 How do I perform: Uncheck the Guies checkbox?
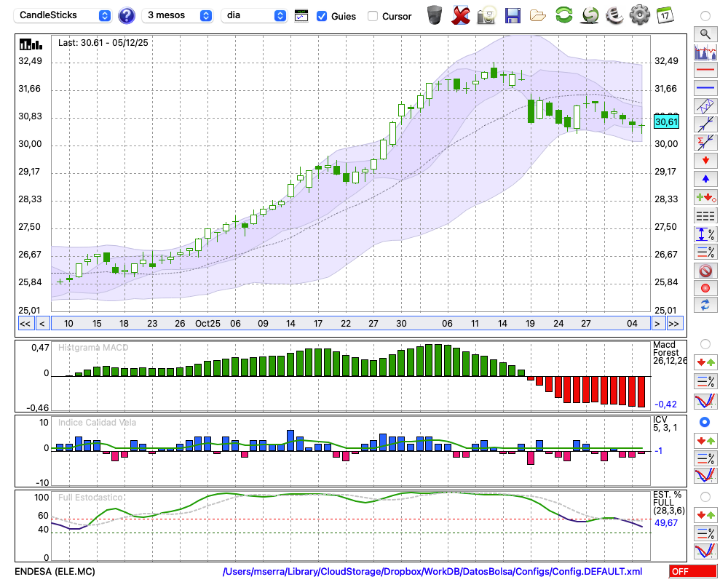point(322,16)
